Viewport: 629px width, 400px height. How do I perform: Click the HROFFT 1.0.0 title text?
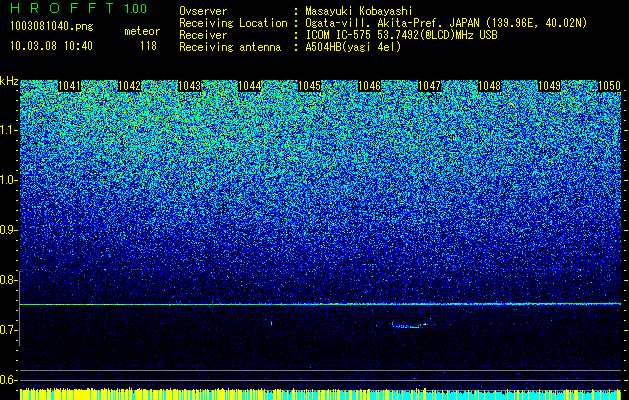[78, 8]
